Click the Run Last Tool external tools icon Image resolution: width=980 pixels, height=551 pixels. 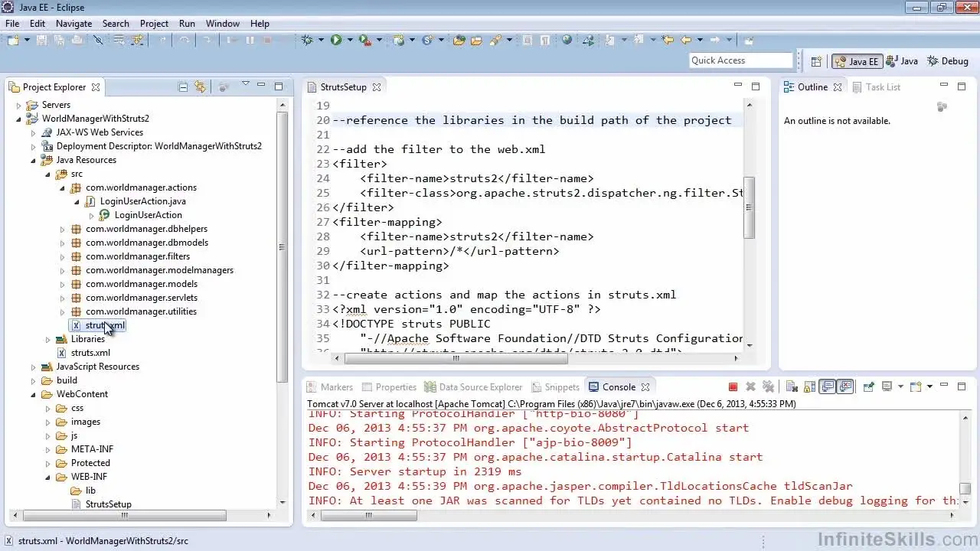click(x=365, y=40)
